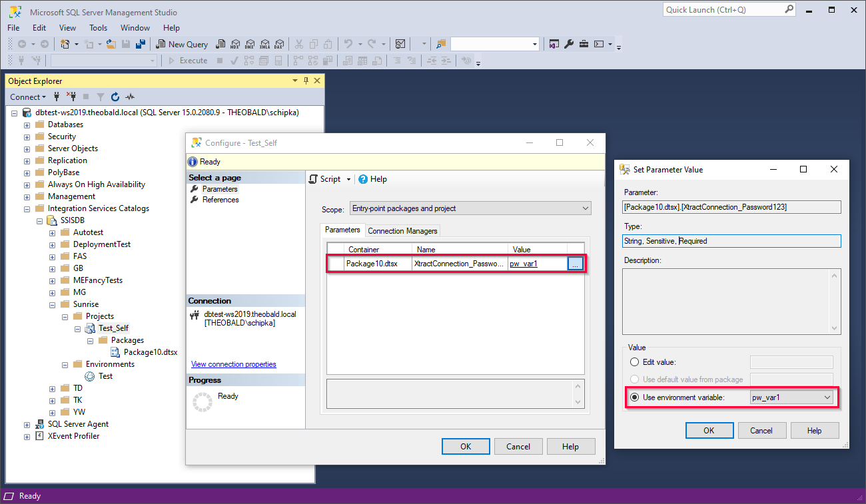Click the toolbox icon in main toolbar
This screenshot has height=504, width=866.
(x=584, y=44)
